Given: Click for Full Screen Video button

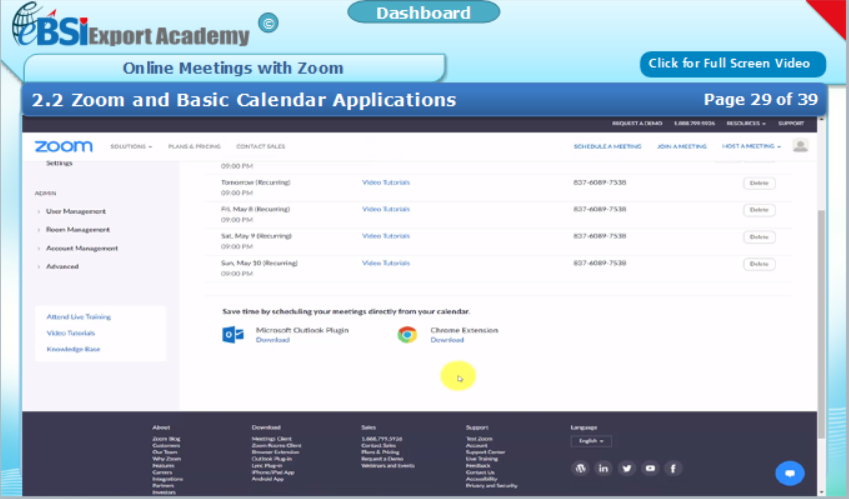Looking at the screenshot, I should click(x=733, y=64).
